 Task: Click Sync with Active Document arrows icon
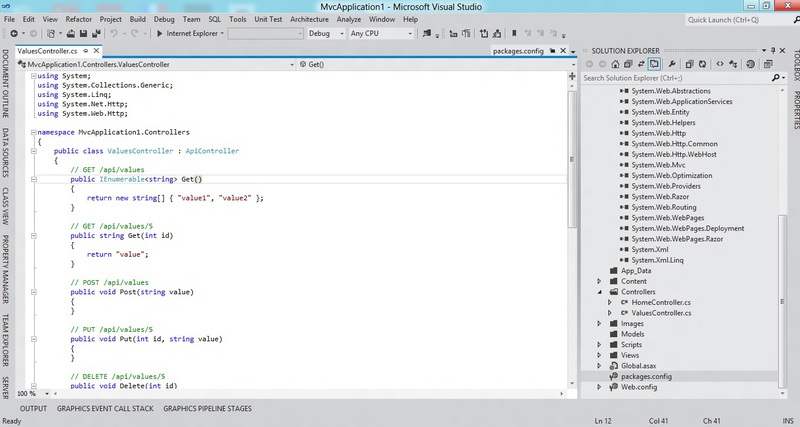[x=641, y=64]
